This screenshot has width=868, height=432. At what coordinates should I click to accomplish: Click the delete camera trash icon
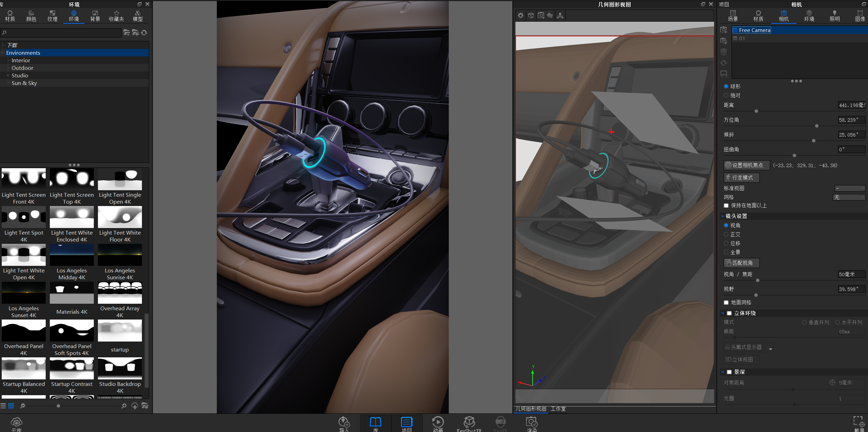pos(724,52)
